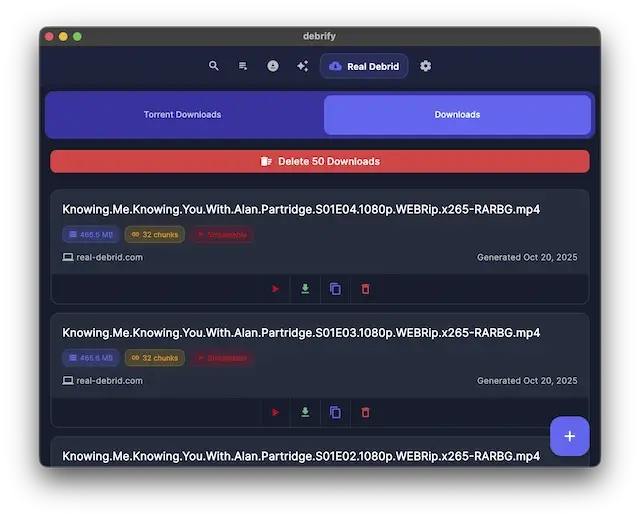Open the playlist icon in top navigation
The image size is (640, 519).
point(243,66)
